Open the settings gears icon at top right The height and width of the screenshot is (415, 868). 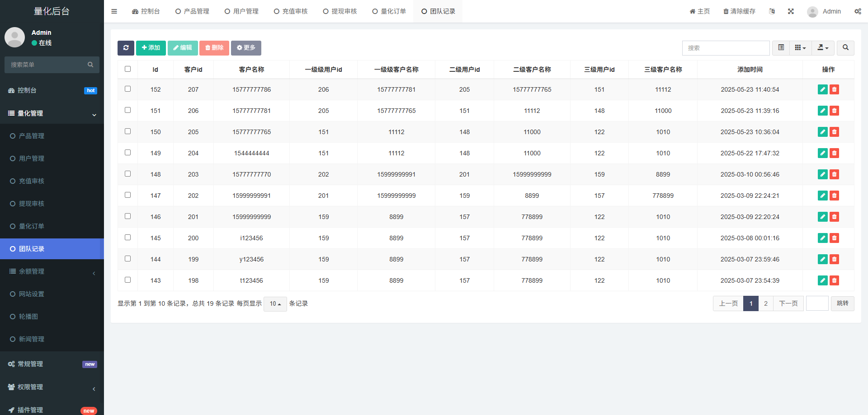pyautogui.click(x=858, y=11)
